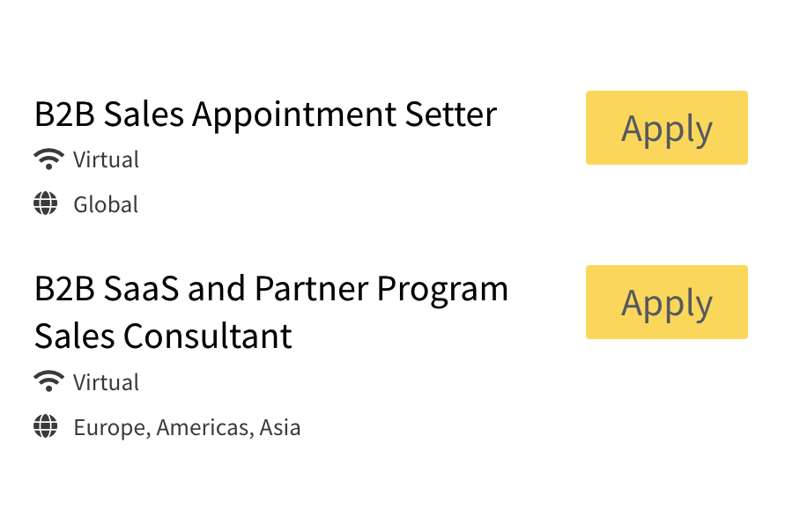800x532 pixels.
Task: Open the B2B SaaS and Partner Program title
Action: [270, 289]
